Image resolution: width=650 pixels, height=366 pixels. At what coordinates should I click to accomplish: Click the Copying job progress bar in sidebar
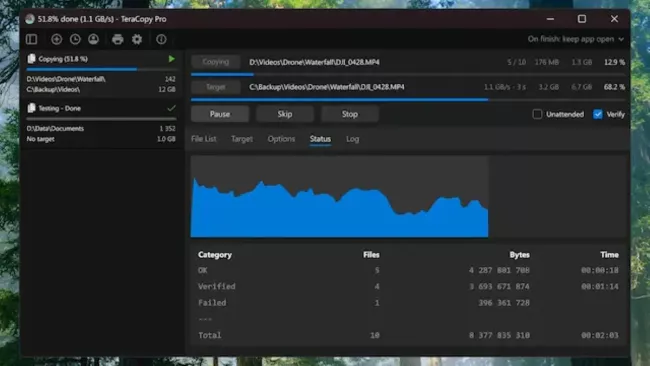(x=101, y=69)
